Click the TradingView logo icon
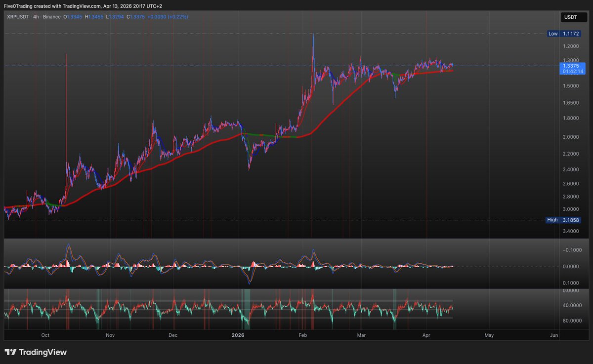 click(x=10, y=353)
